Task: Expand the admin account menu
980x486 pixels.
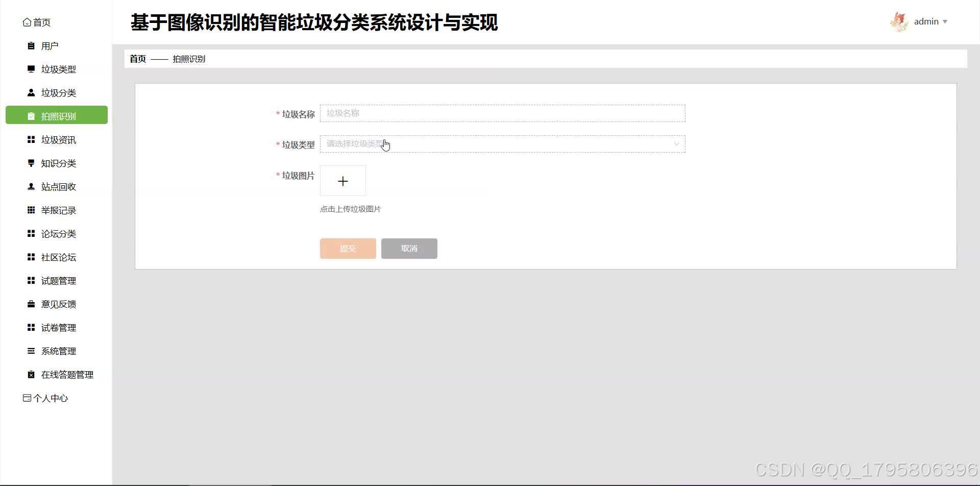Action: [925, 21]
